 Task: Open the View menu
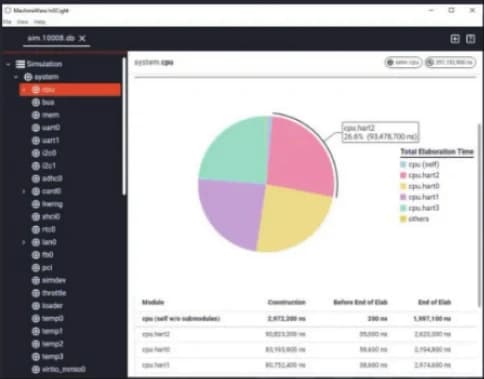[x=23, y=22]
